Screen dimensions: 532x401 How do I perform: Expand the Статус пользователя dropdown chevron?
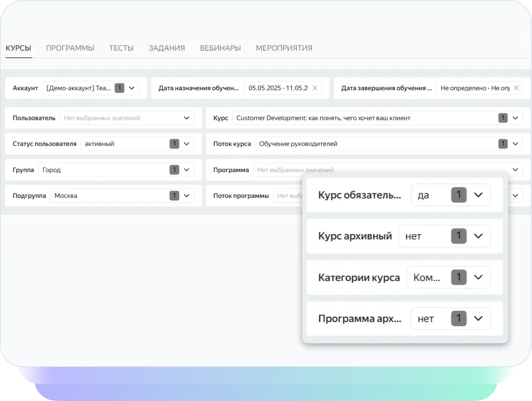pyautogui.click(x=186, y=144)
